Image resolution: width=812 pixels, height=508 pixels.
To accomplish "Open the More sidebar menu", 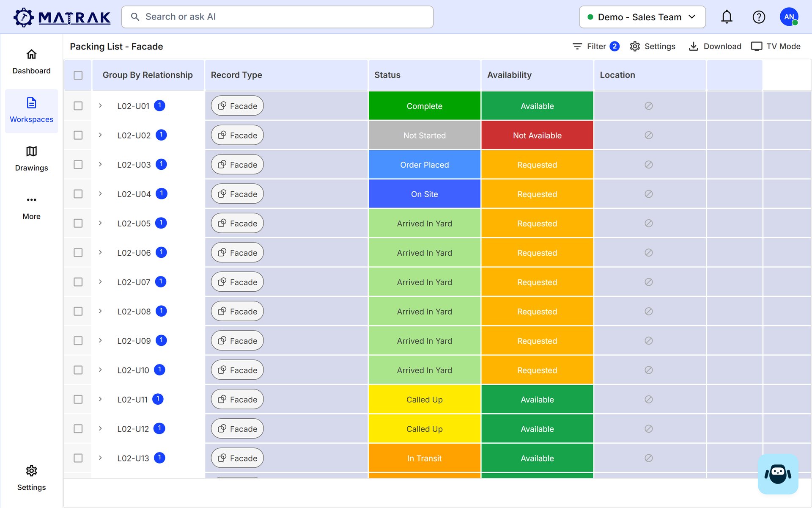I will point(31,207).
